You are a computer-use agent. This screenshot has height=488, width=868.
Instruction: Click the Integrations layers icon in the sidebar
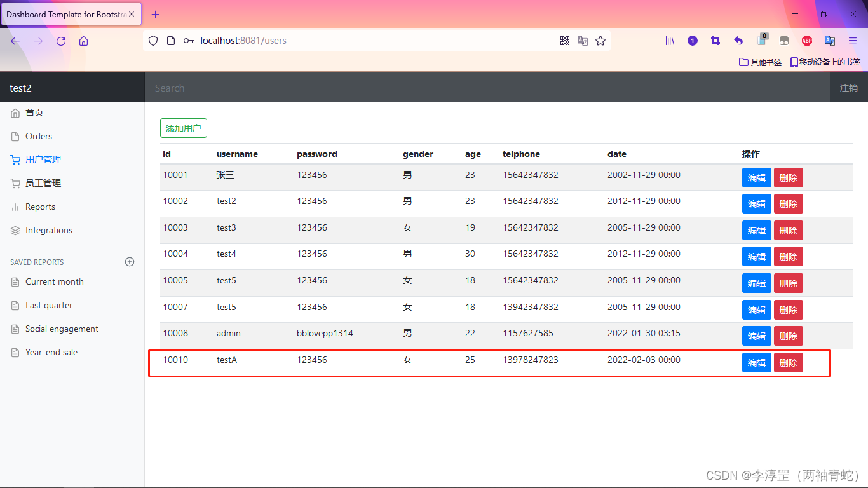coord(15,231)
